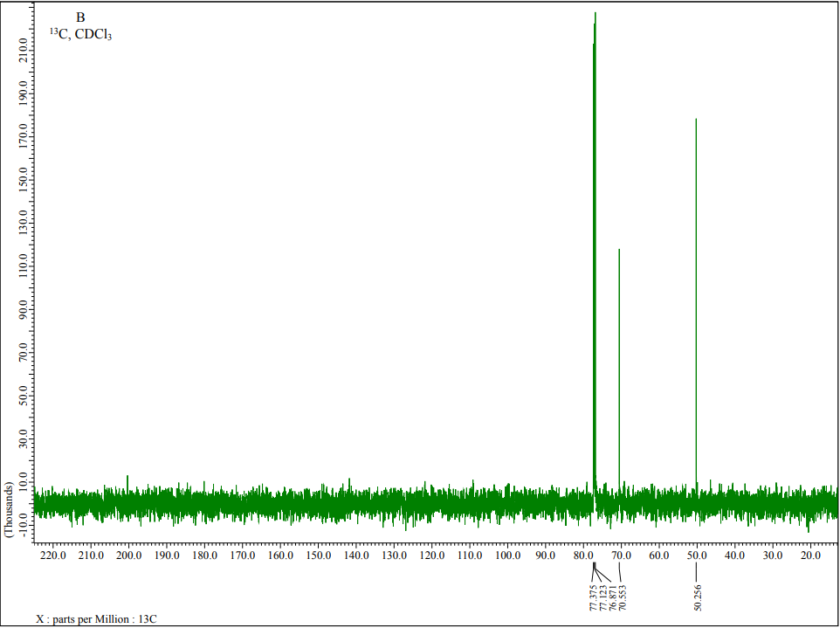Click the 90.0 x-axis tick label
This screenshot has height=628, width=840.
546,556
